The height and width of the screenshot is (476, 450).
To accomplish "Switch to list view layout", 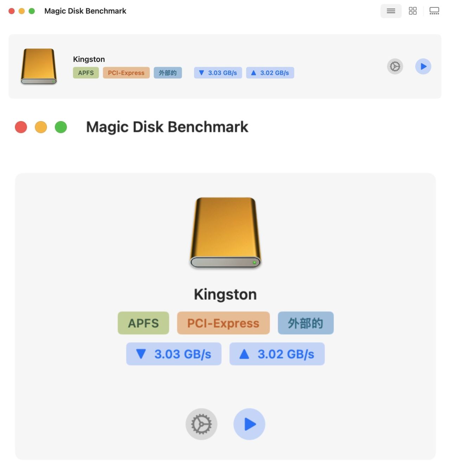I will [391, 11].
